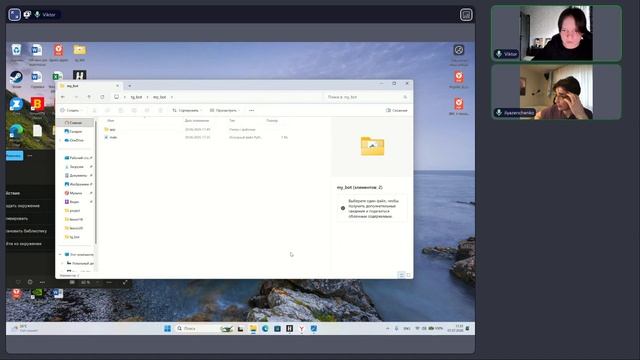Sort by the Type column header
The height and width of the screenshot is (360, 640).
click(232, 121)
